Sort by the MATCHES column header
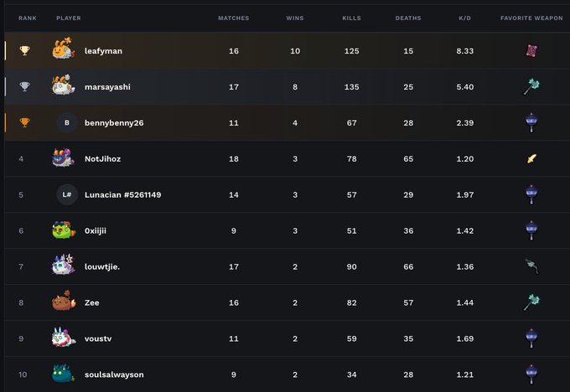 coord(234,18)
